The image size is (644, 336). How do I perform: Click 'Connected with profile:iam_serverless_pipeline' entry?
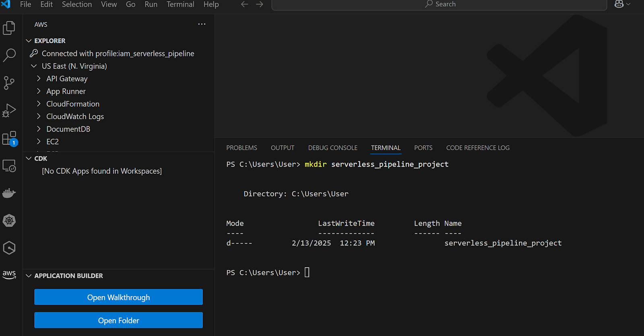(118, 54)
